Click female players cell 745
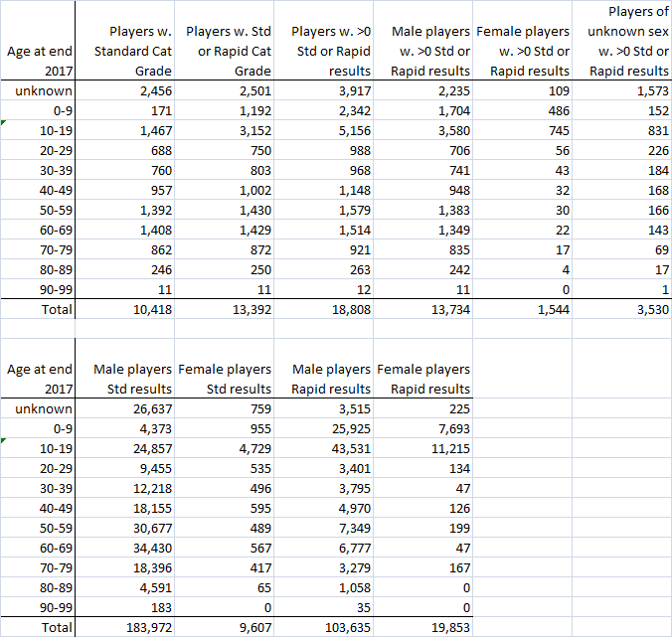 [523, 130]
